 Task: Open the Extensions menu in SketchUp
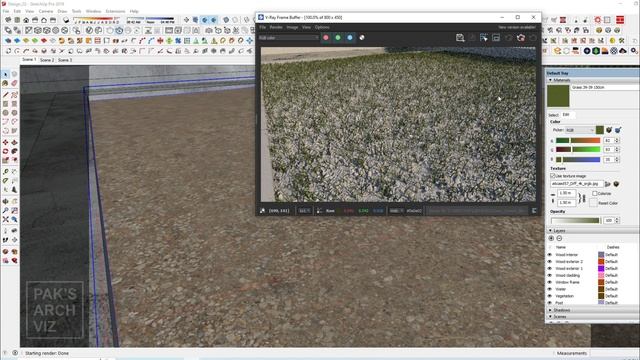click(115, 11)
